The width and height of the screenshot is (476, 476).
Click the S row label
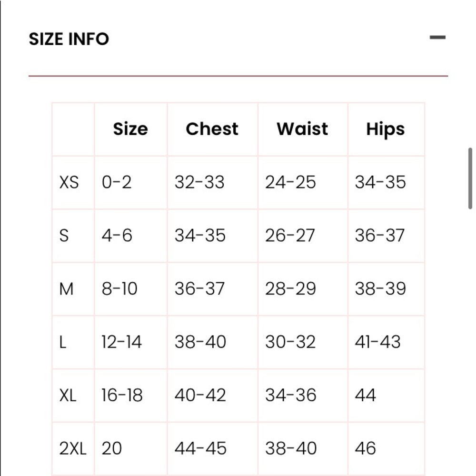[64, 236]
